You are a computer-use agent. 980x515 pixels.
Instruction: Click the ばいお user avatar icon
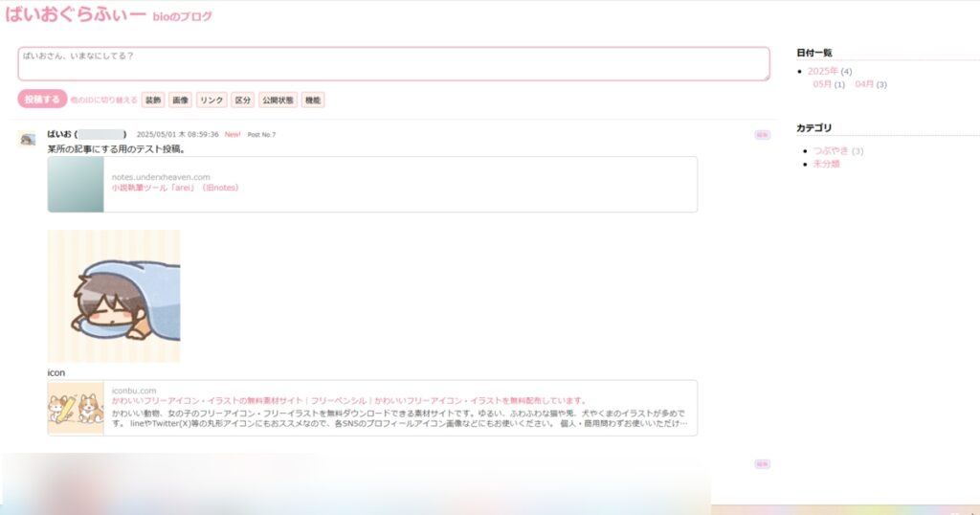(28, 140)
